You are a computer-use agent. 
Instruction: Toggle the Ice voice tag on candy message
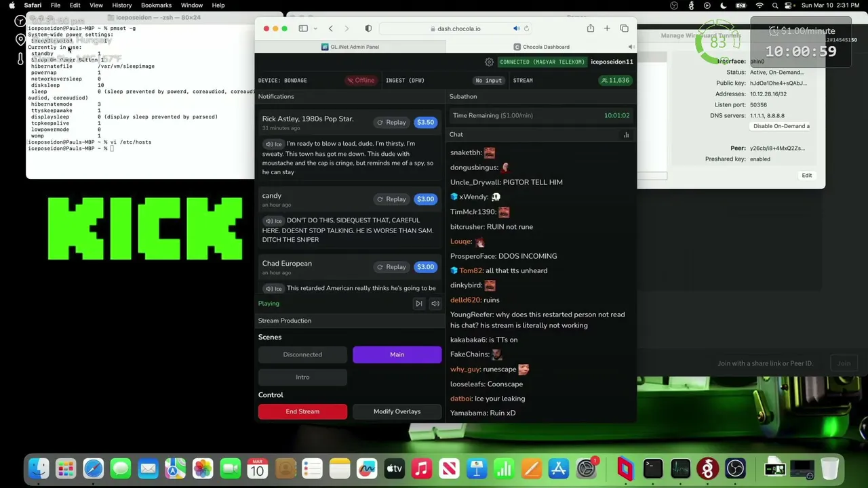click(x=273, y=221)
